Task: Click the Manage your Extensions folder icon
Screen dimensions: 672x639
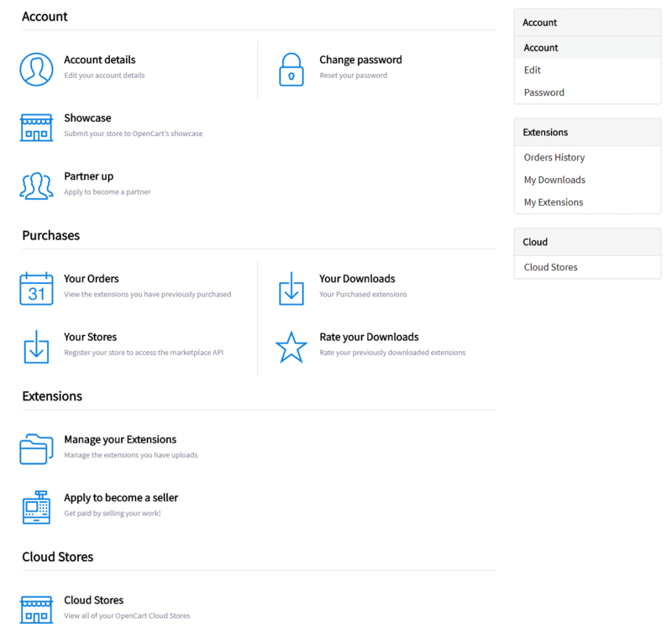Action: pyautogui.click(x=36, y=448)
